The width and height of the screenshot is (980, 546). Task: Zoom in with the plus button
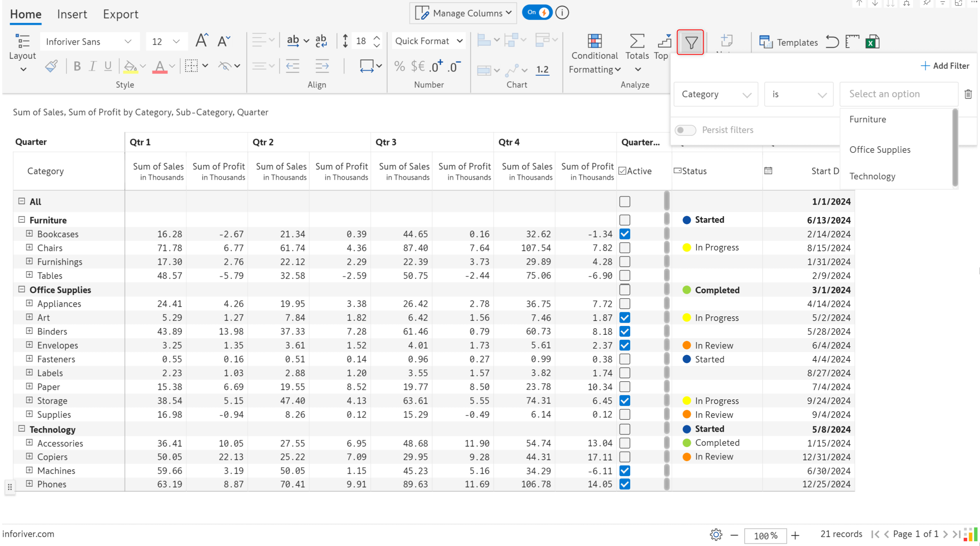click(x=795, y=535)
